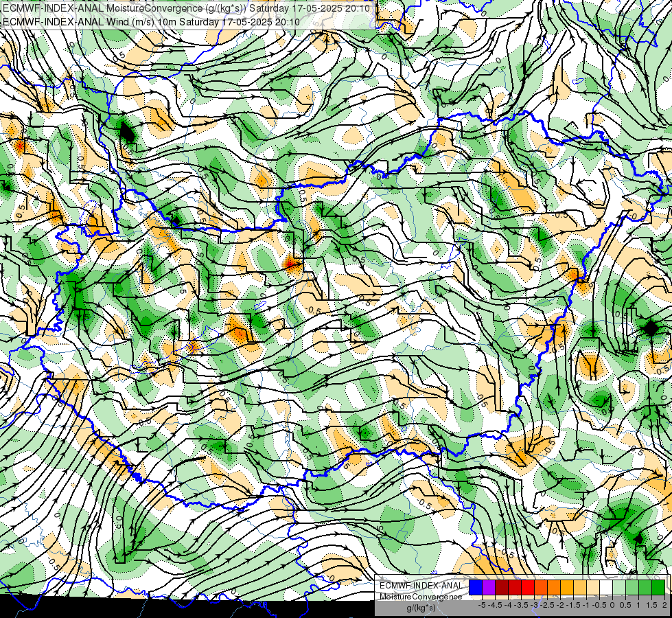Click the Wind (m/s) 10m title line

point(151,21)
